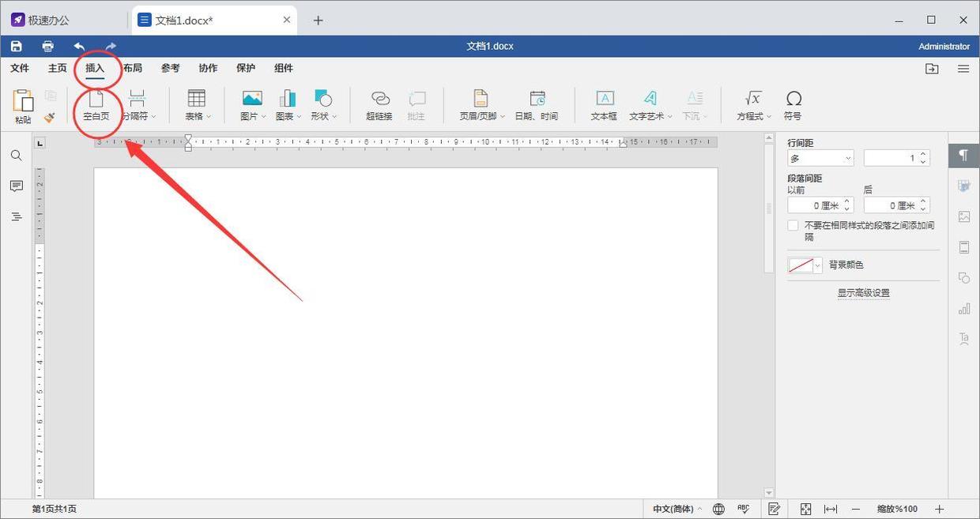Open the 文件 menu tab
This screenshot has width=980, height=519.
pyautogui.click(x=20, y=69)
